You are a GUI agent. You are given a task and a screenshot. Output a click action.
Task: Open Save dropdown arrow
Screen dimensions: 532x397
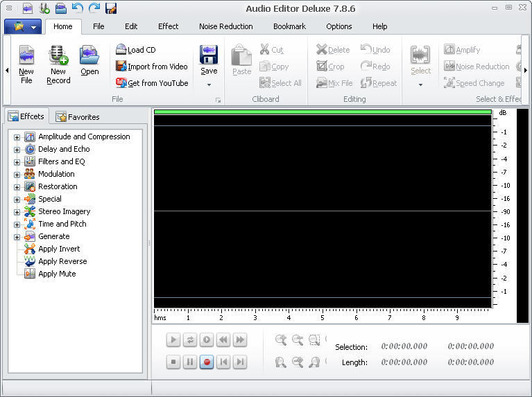click(x=209, y=85)
